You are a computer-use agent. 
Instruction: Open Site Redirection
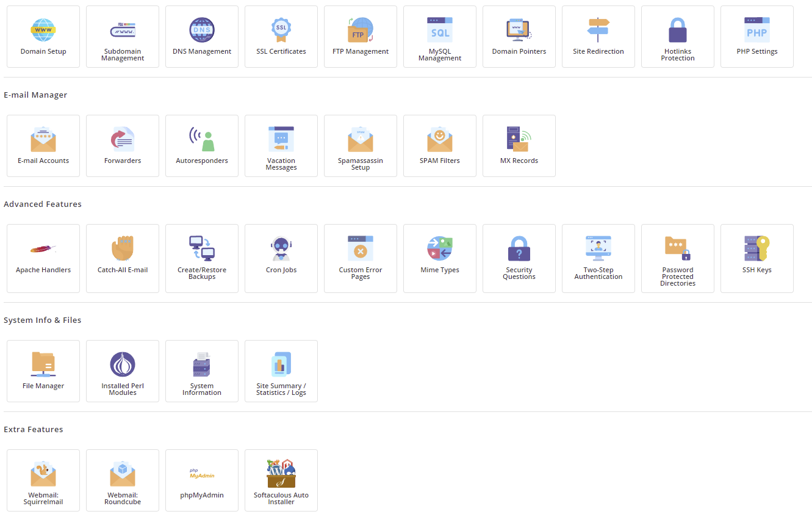[598, 37]
